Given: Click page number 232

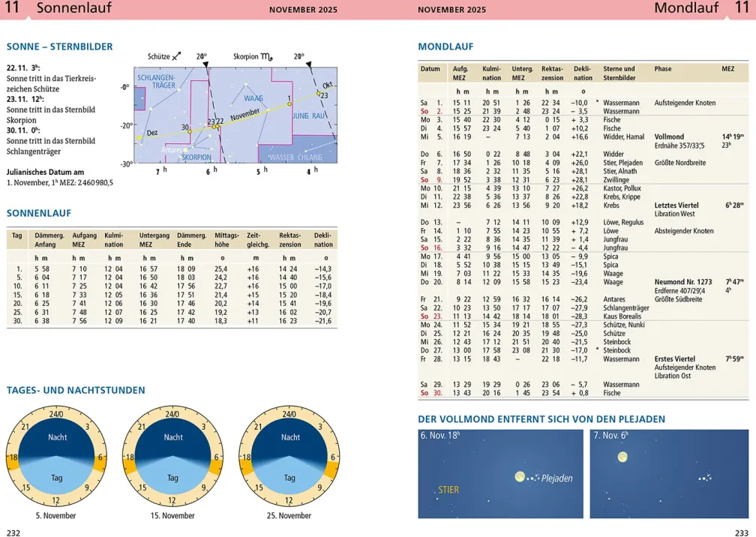Looking at the screenshot, I should click(x=13, y=532).
